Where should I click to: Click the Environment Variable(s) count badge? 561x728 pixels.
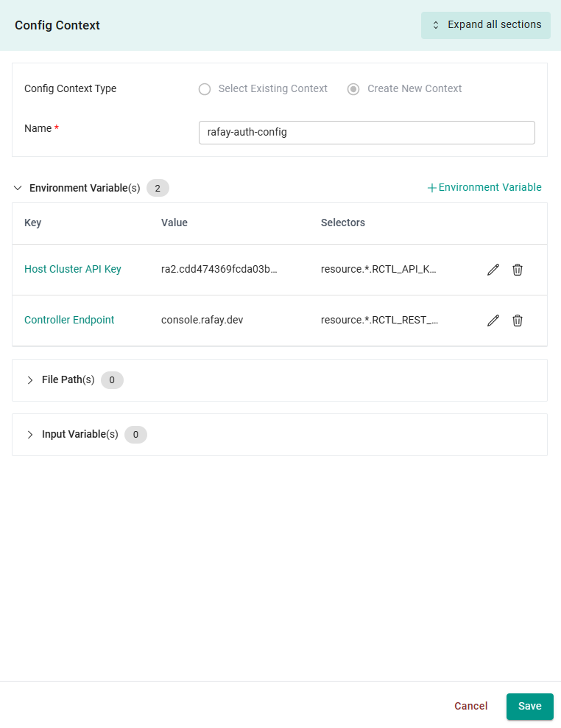coord(157,188)
